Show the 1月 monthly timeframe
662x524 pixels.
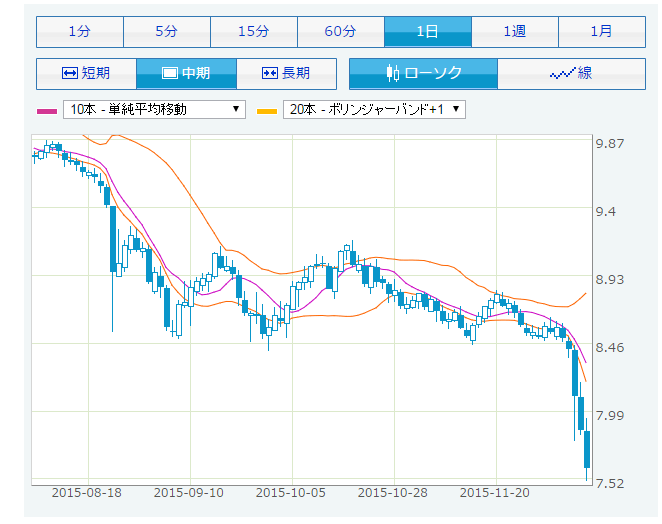(x=602, y=32)
